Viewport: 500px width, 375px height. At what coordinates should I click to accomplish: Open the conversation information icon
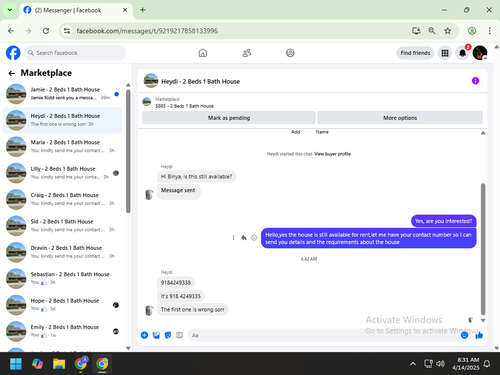(x=475, y=81)
